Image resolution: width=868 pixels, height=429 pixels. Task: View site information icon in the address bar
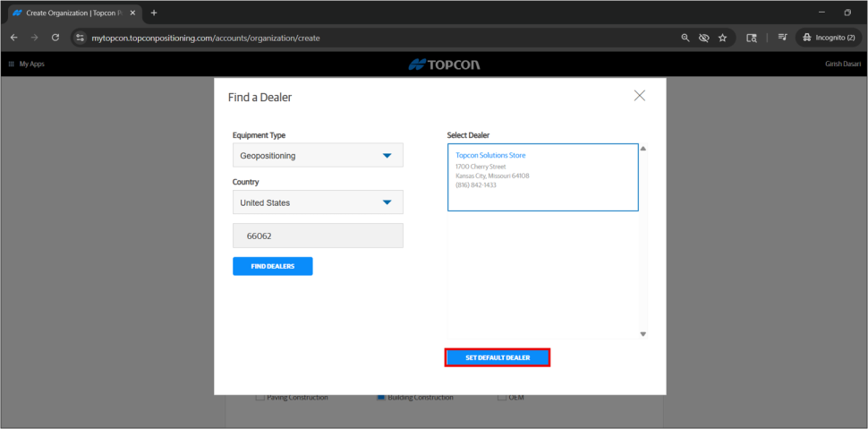(80, 38)
